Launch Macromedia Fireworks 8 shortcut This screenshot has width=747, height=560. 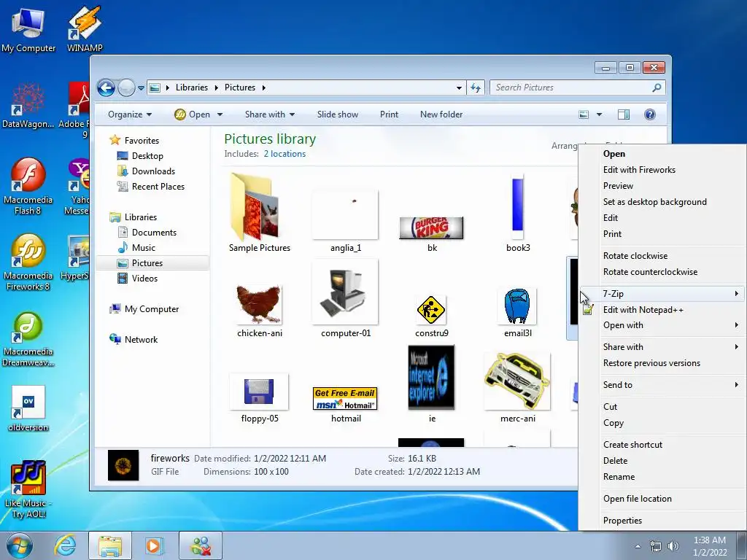pos(28,262)
